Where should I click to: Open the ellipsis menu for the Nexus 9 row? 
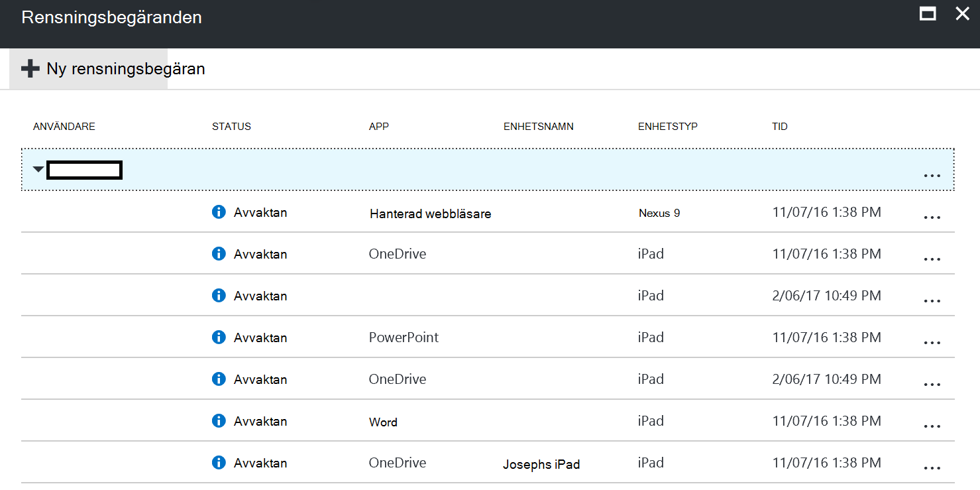point(932,217)
